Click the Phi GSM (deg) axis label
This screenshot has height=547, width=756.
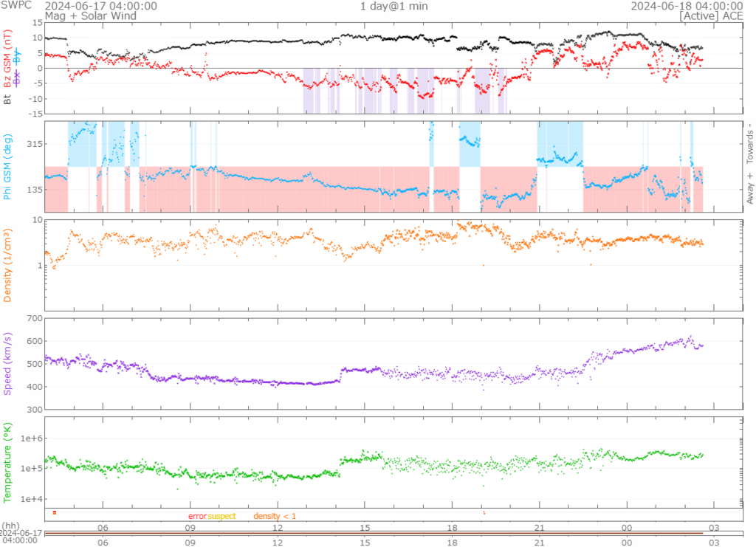click(x=7, y=167)
